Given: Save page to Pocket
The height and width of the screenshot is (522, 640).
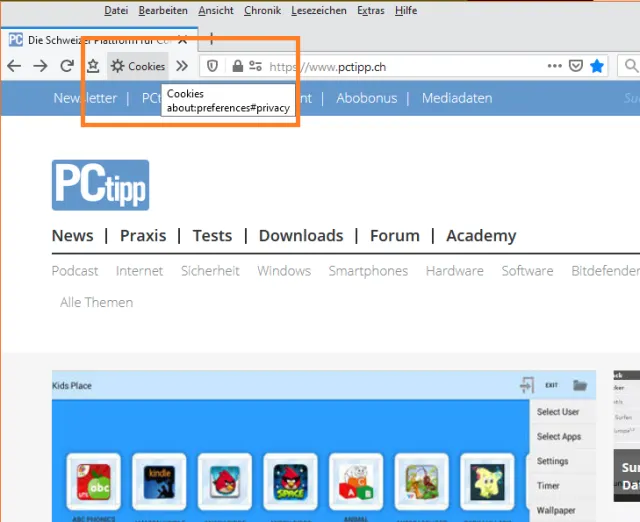Looking at the screenshot, I should click(576, 66).
